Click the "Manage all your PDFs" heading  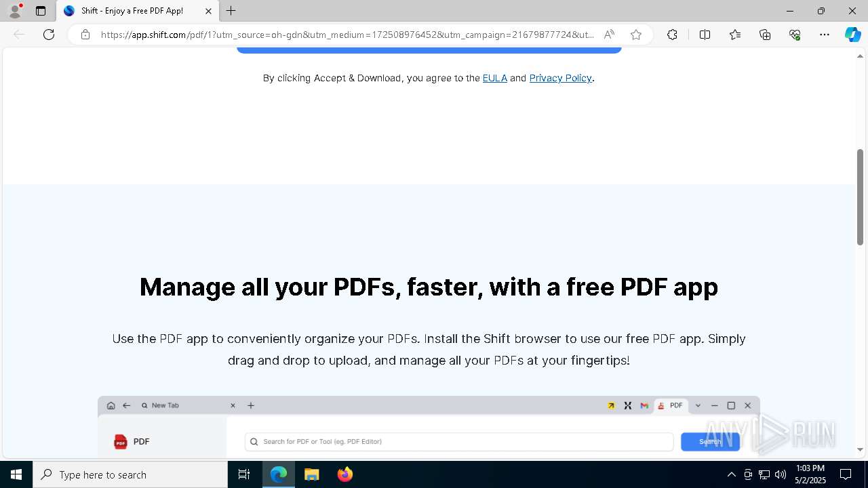[x=429, y=287]
